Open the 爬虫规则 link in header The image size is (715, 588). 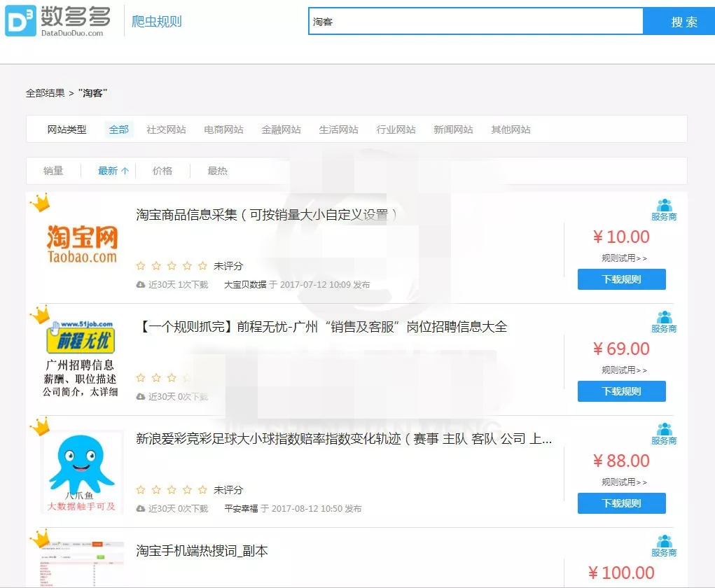point(156,22)
